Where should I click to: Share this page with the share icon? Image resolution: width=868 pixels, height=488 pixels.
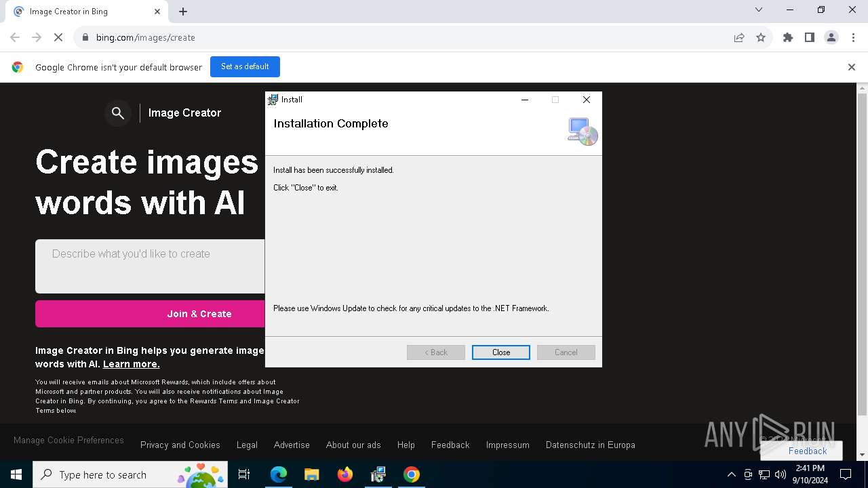point(739,38)
